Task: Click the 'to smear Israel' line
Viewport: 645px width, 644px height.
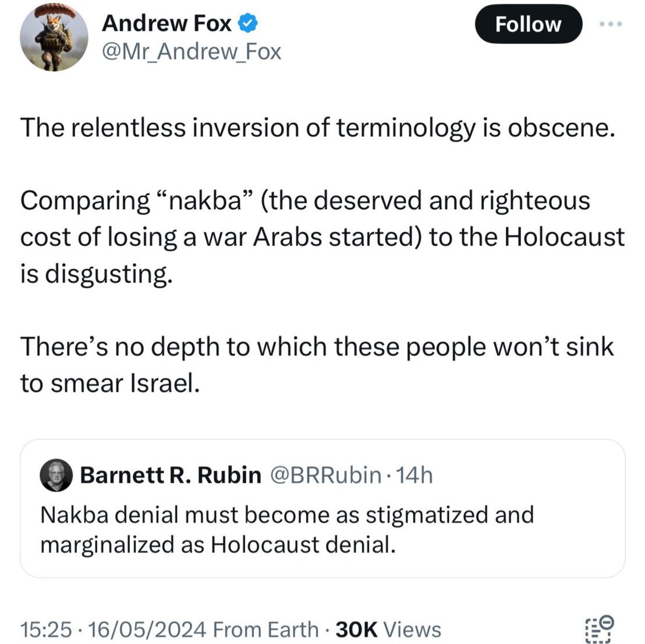Action: click(x=110, y=383)
